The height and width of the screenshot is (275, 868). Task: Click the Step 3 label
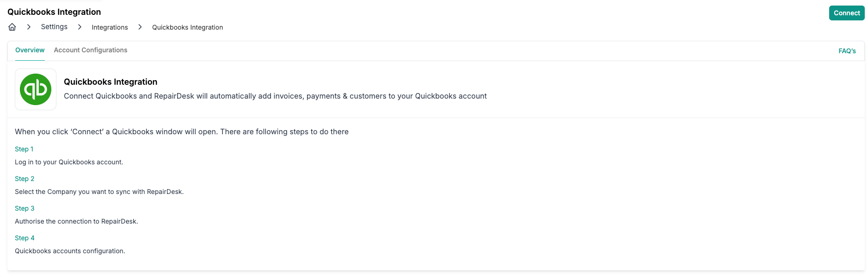click(x=25, y=208)
